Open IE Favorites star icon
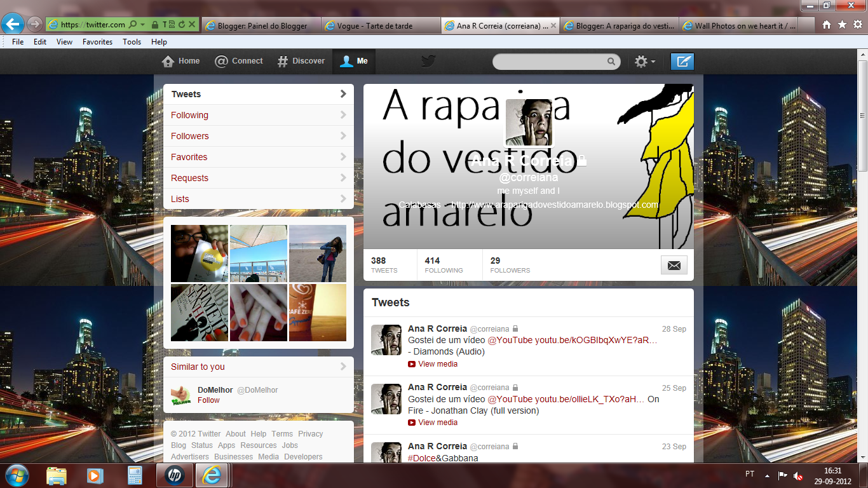The image size is (868, 488). click(842, 25)
